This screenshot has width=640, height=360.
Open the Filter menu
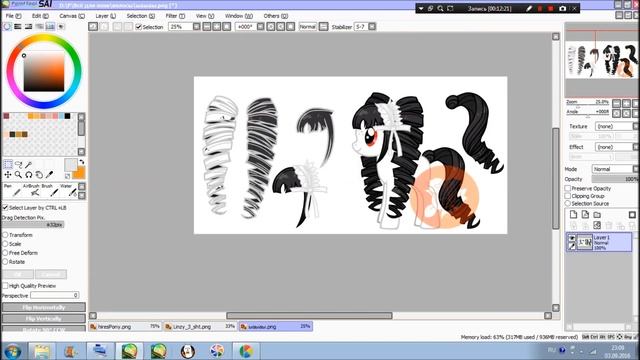(x=175, y=16)
